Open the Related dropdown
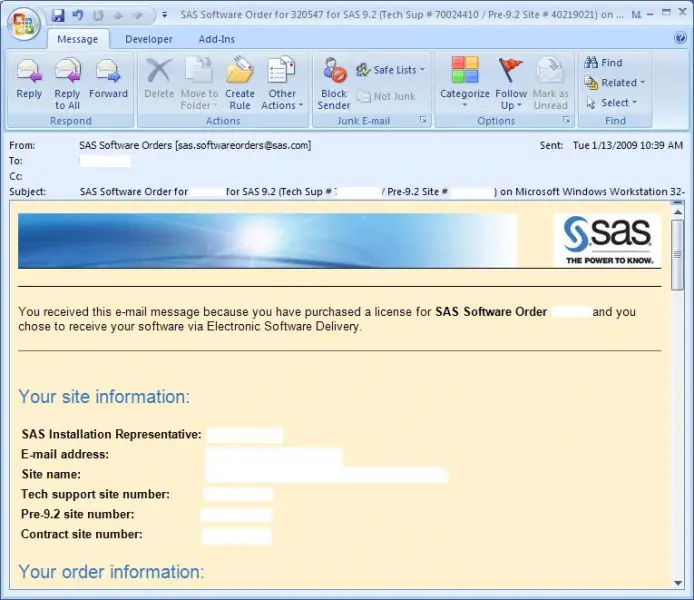The width and height of the screenshot is (694, 600). pyautogui.click(x=615, y=83)
